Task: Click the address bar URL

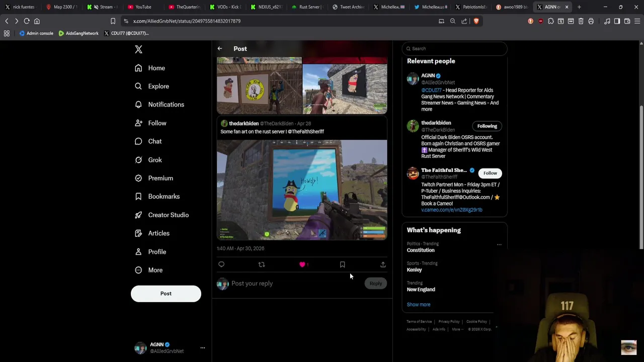Action: 187,21
